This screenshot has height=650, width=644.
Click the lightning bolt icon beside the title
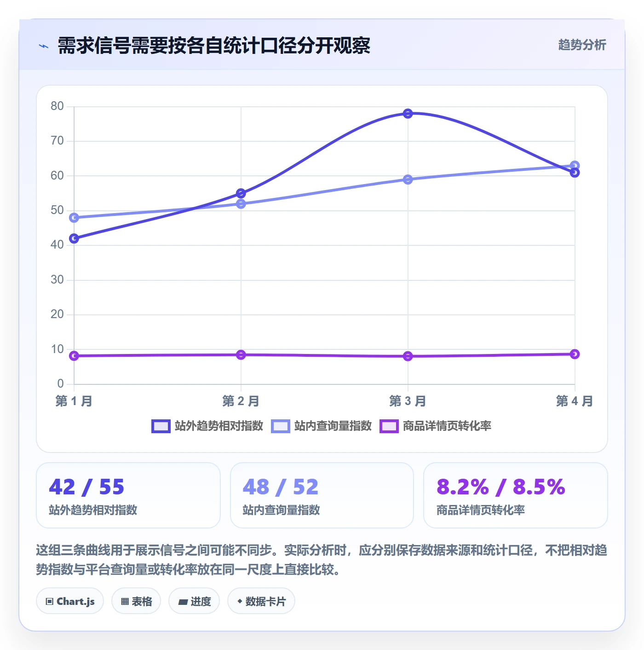[x=44, y=46]
